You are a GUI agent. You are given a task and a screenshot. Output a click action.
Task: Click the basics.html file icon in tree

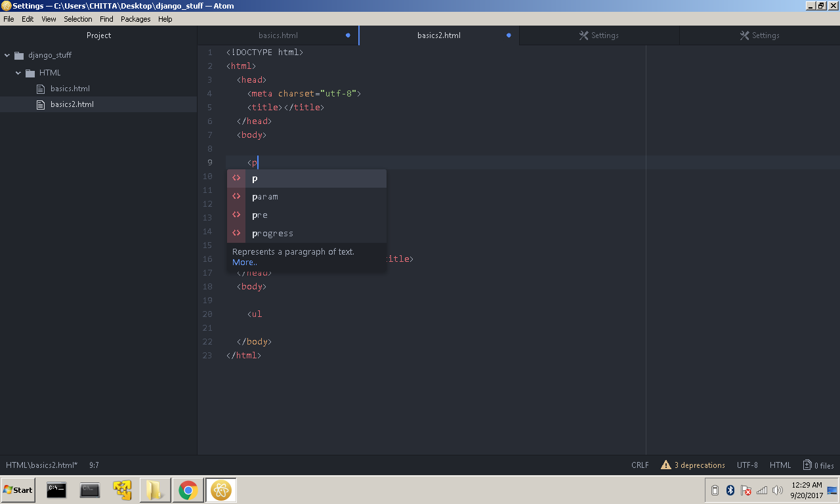(x=41, y=89)
